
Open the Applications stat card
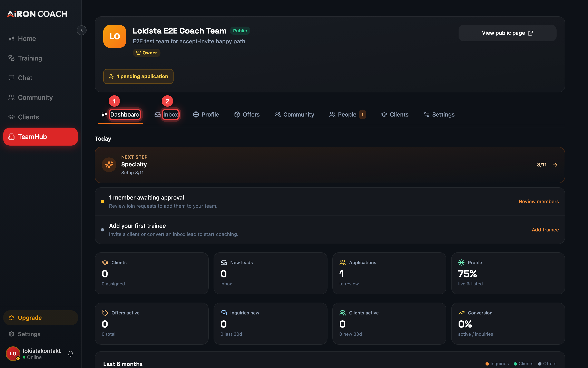(x=389, y=273)
